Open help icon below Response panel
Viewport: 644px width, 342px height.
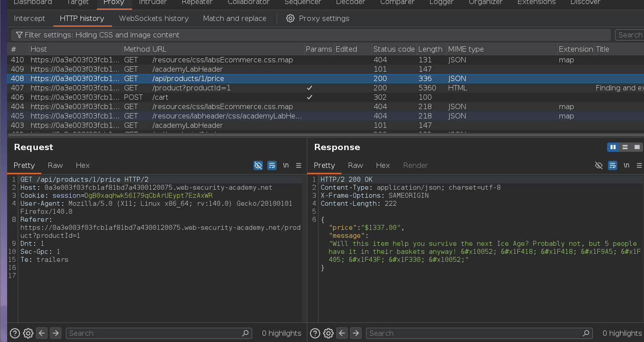click(314, 333)
